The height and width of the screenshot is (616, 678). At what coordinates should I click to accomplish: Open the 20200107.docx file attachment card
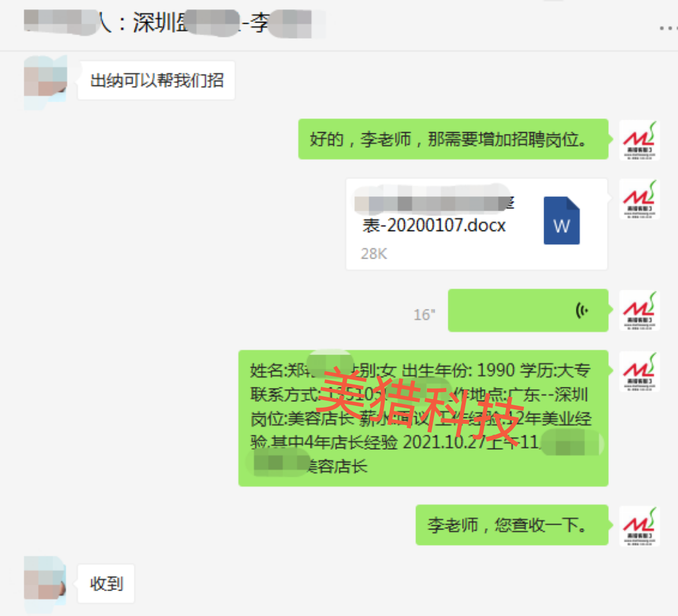[477, 224]
